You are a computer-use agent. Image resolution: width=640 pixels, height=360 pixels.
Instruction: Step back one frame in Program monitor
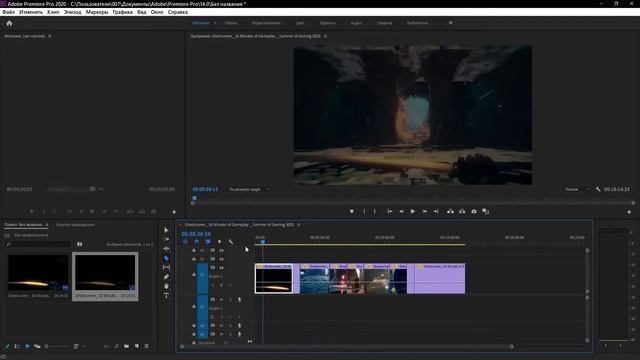401,211
